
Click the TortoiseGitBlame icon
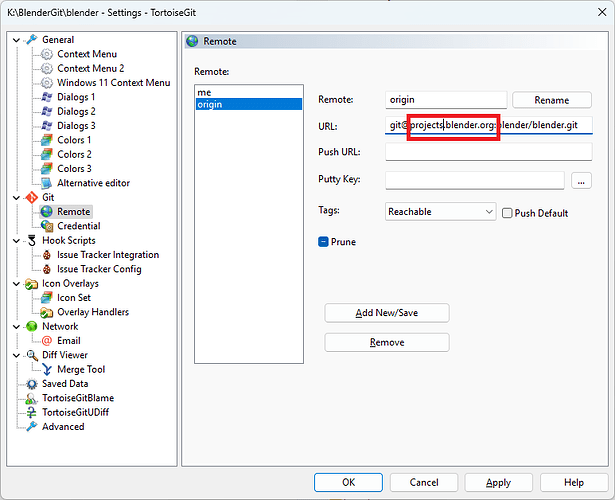(x=31, y=398)
